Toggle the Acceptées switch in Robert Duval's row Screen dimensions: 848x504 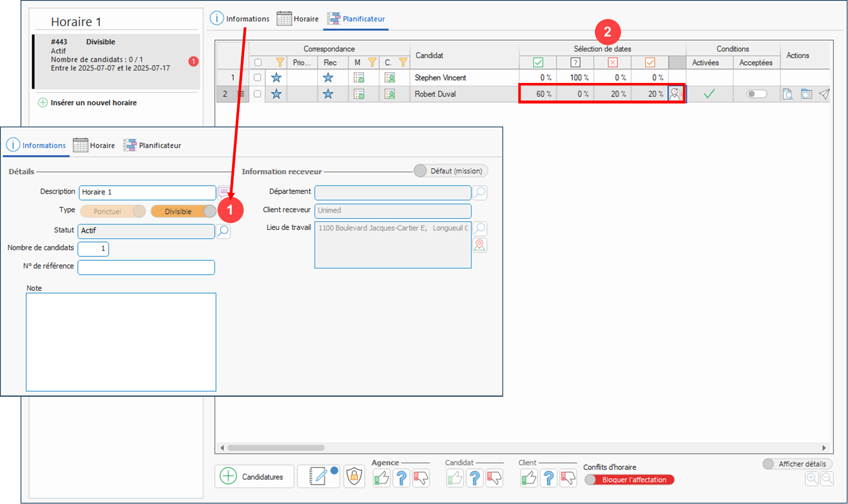(756, 94)
